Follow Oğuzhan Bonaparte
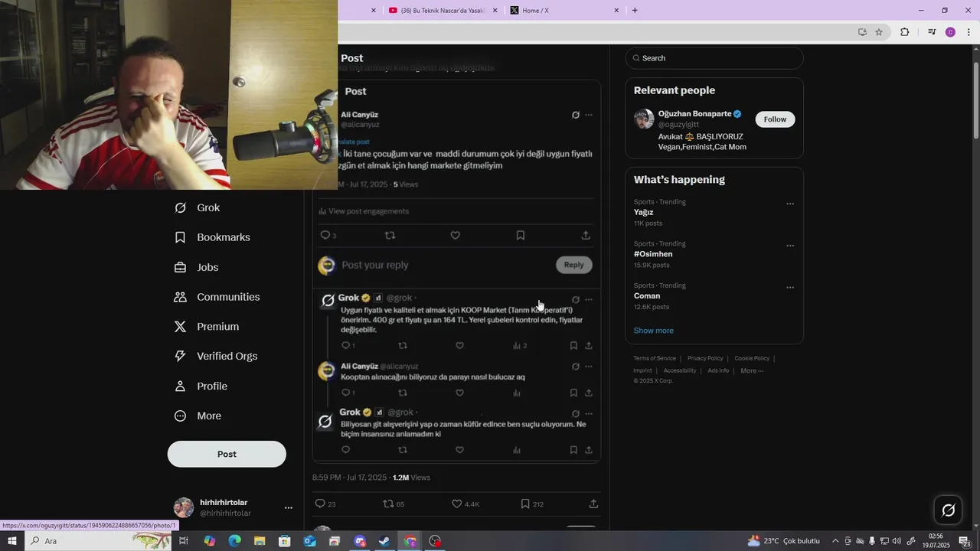This screenshot has width=980, height=551. [x=775, y=119]
